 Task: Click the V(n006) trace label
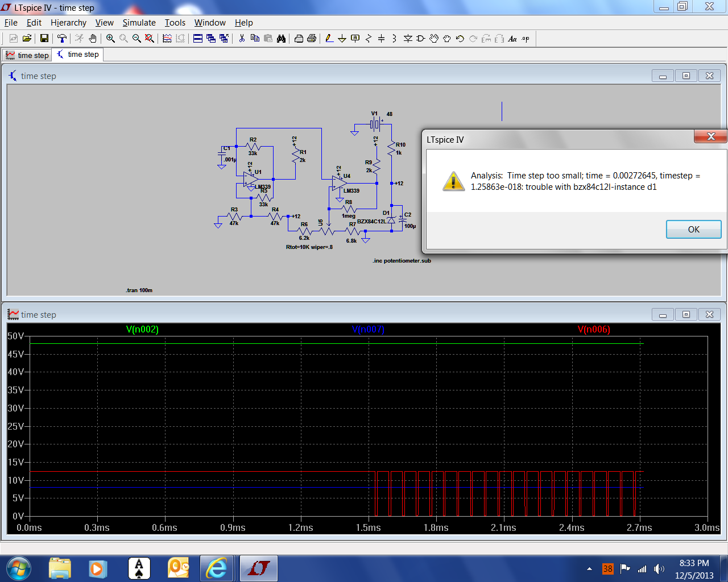tap(594, 330)
